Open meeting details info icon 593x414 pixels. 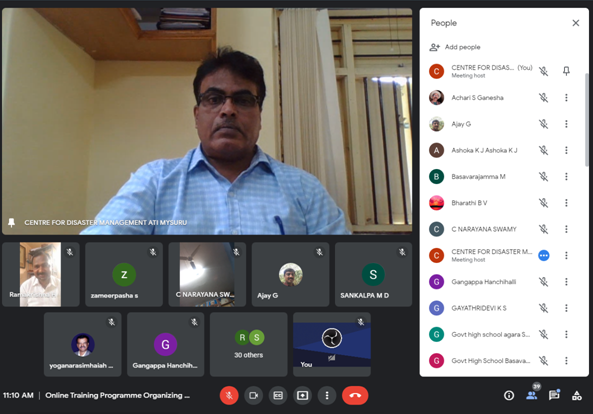(509, 395)
